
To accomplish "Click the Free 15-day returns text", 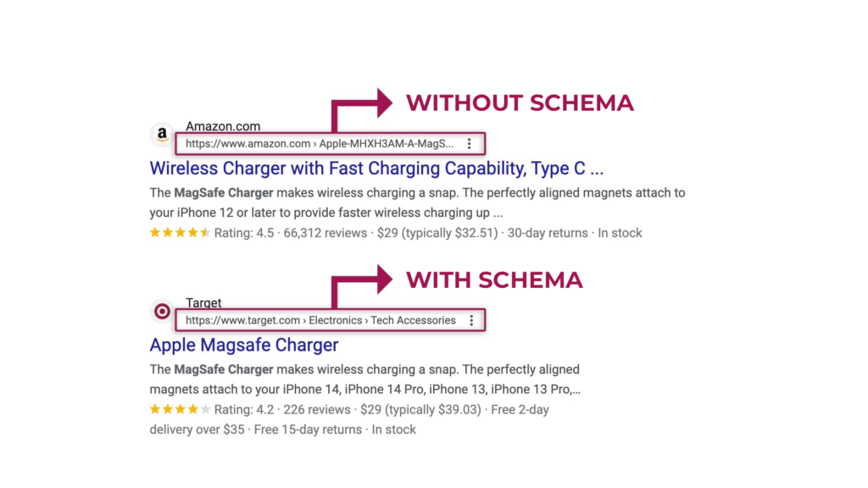I will pos(308,430).
